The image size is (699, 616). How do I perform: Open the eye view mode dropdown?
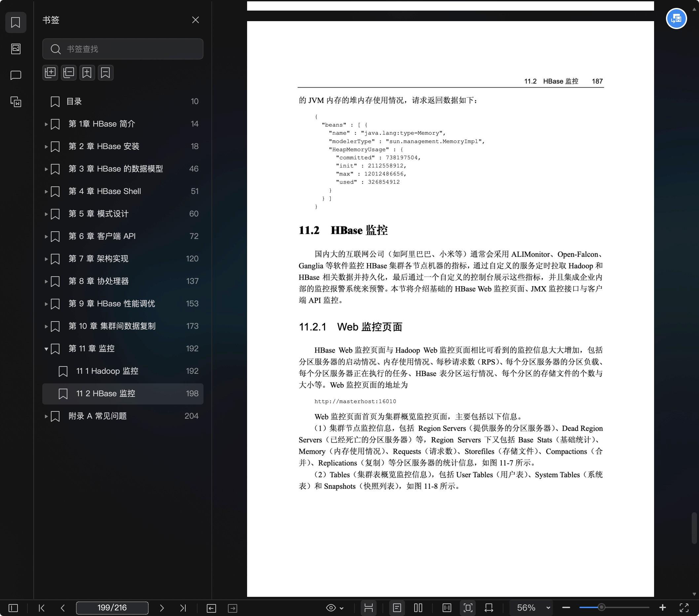(x=335, y=608)
